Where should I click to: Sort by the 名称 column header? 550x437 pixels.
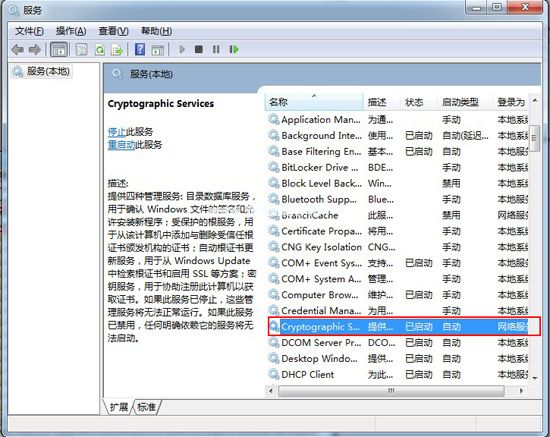[314, 102]
